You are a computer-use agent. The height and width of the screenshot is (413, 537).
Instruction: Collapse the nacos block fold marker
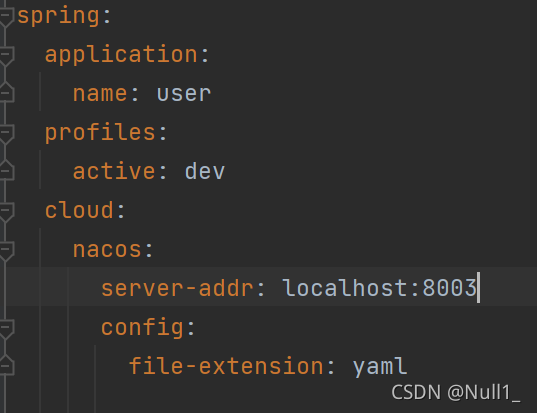(x=5, y=250)
